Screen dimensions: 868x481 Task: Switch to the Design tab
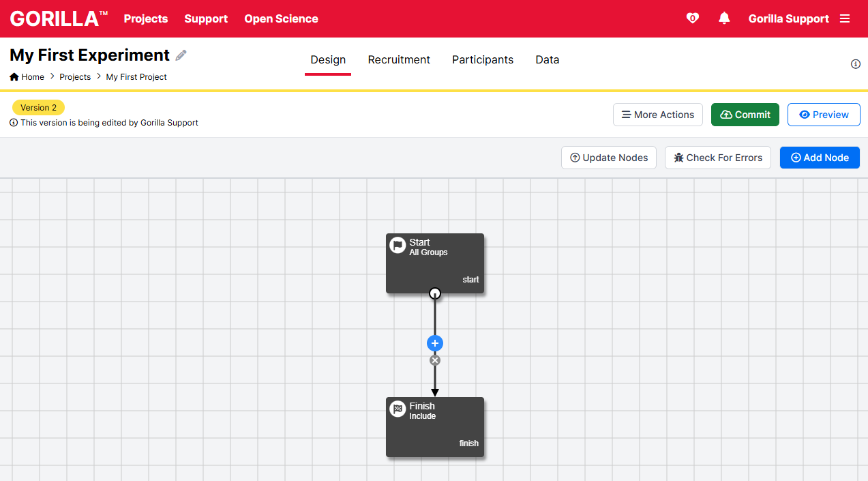pyautogui.click(x=328, y=60)
